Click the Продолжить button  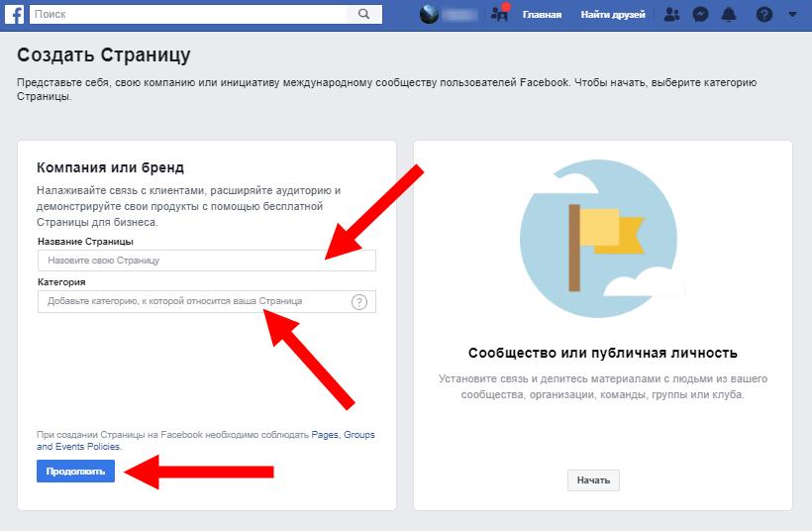75,471
